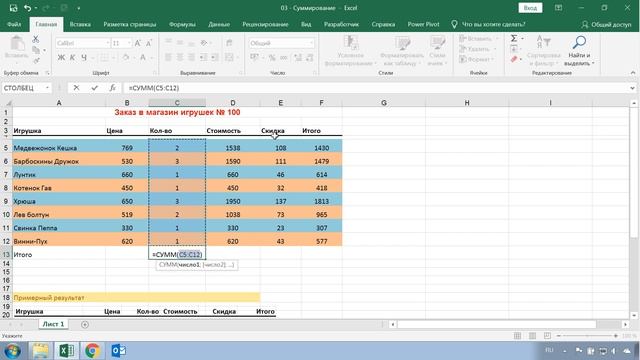This screenshot has height=360, width=640.
Task: Open the Name Box СТОЛБЕЦ dropdown
Action: [47, 88]
